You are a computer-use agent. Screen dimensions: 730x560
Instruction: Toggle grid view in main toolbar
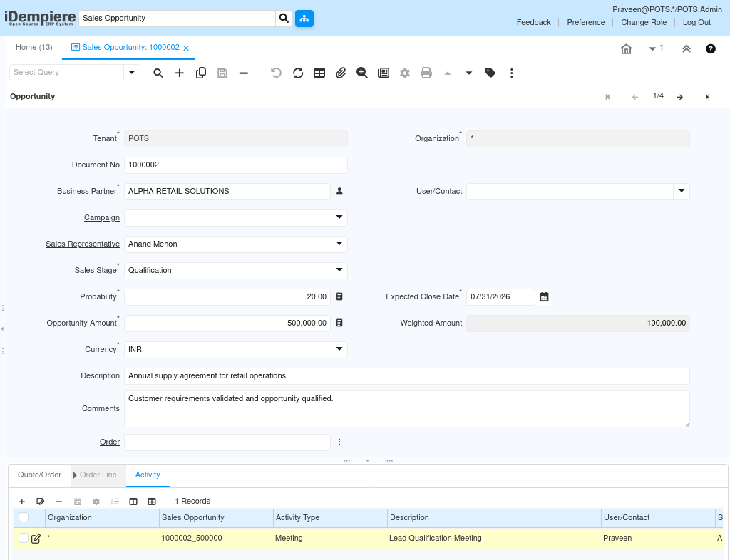[319, 73]
